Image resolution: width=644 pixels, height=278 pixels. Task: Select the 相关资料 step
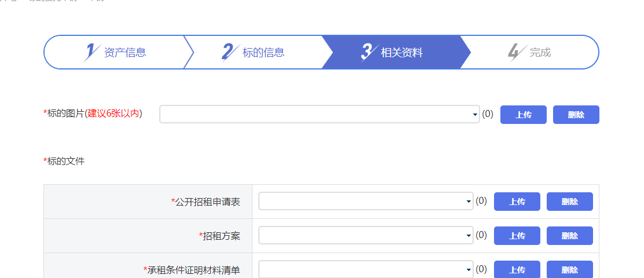click(402, 53)
